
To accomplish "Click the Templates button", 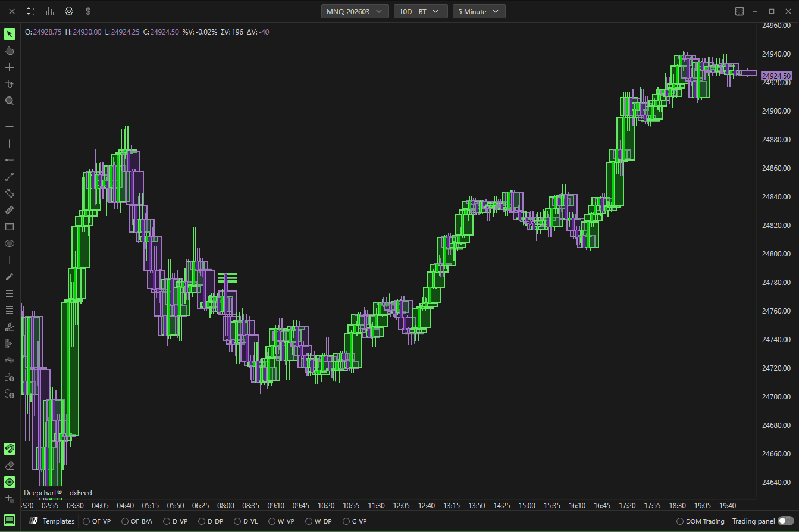I will pyautogui.click(x=52, y=521).
